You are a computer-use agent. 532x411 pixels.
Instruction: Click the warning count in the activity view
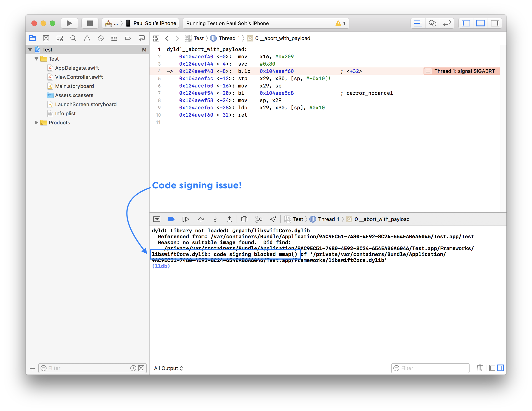point(340,23)
